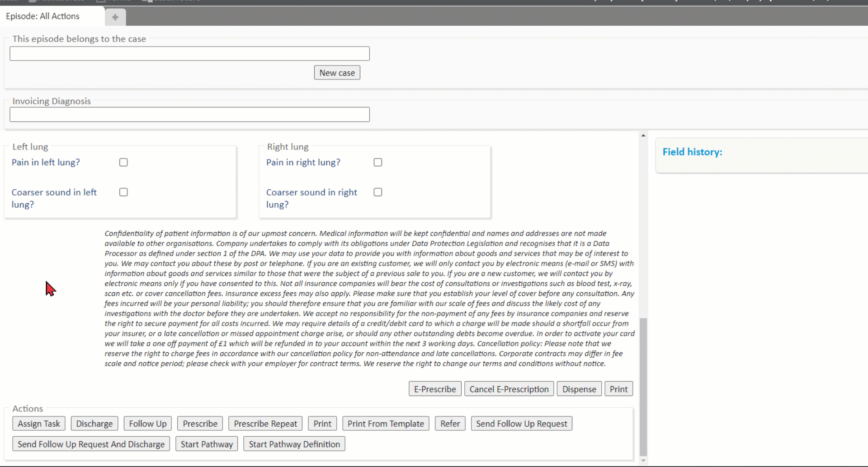The height and width of the screenshot is (467, 868).
Task: Tick the 'Pain in left lung?' checkbox
Action: pyautogui.click(x=123, y=162)
